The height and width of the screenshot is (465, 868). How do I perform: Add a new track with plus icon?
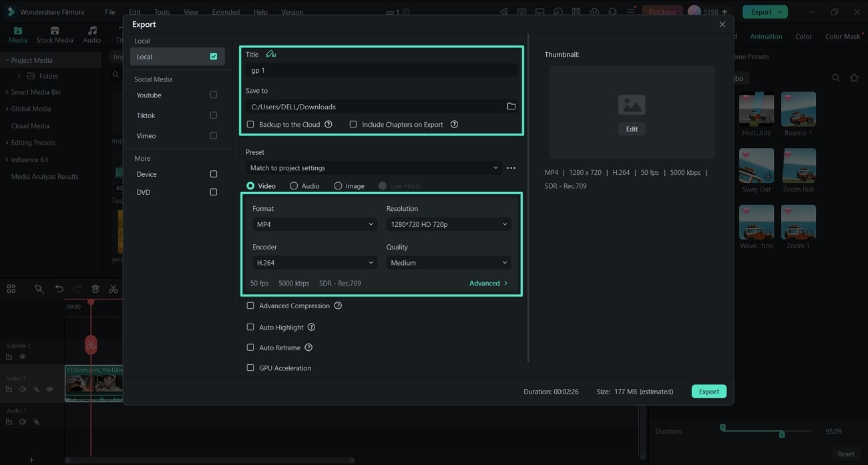click(x=31, y=460)
